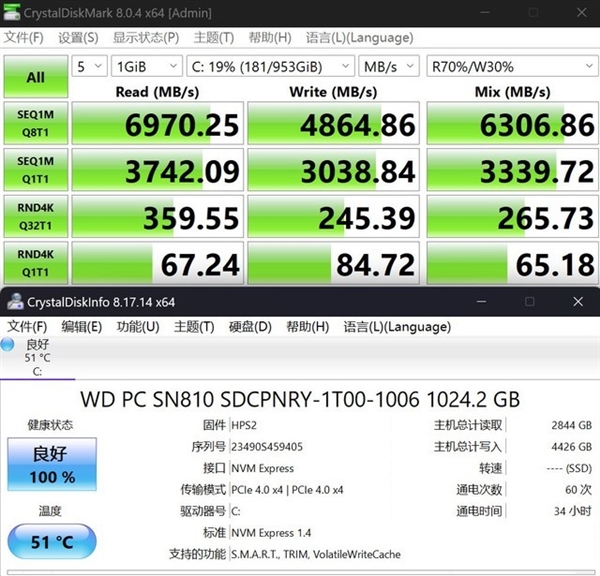Image resolution: width=600 pixels, height=576 pixels.
Task: Maximize the CrystalDiskInfo window
Action: tap(530, 301)
